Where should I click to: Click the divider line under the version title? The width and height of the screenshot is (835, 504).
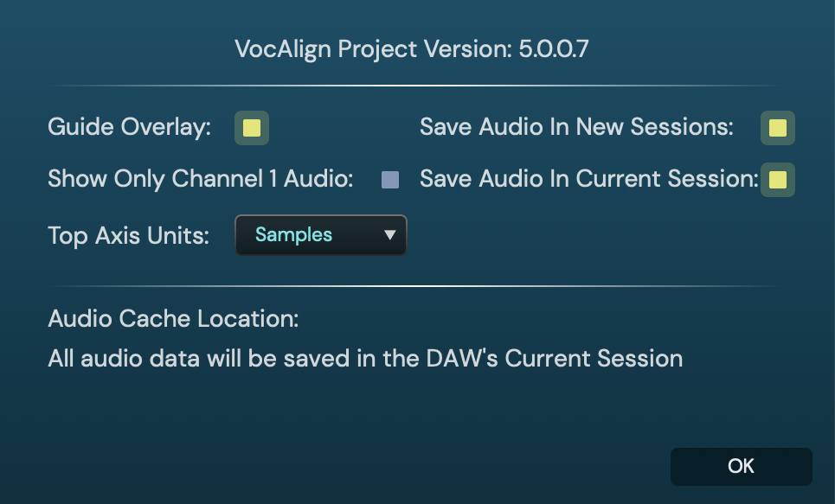[x=415, y=86]
